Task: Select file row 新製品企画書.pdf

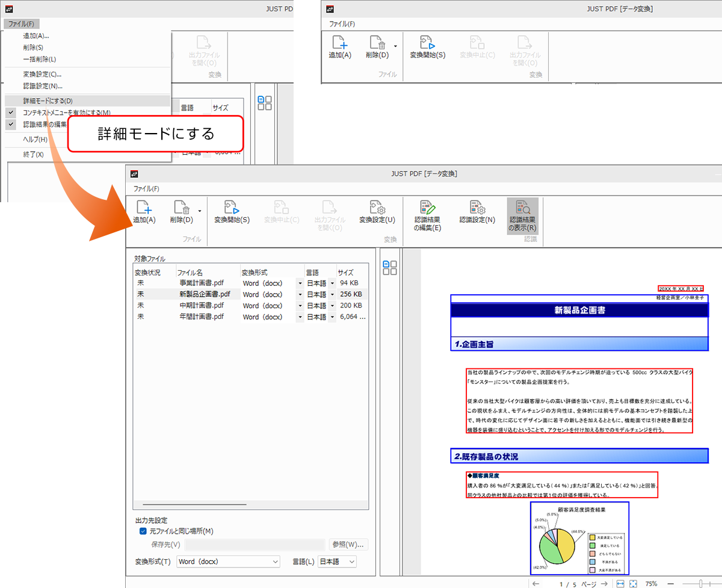Action: pyautogui.click(x=251, y=294)
